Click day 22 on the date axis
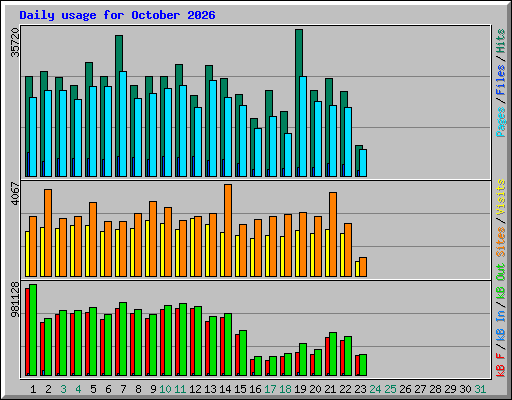This screenshot has width=512, height=400. click(345, 389)
